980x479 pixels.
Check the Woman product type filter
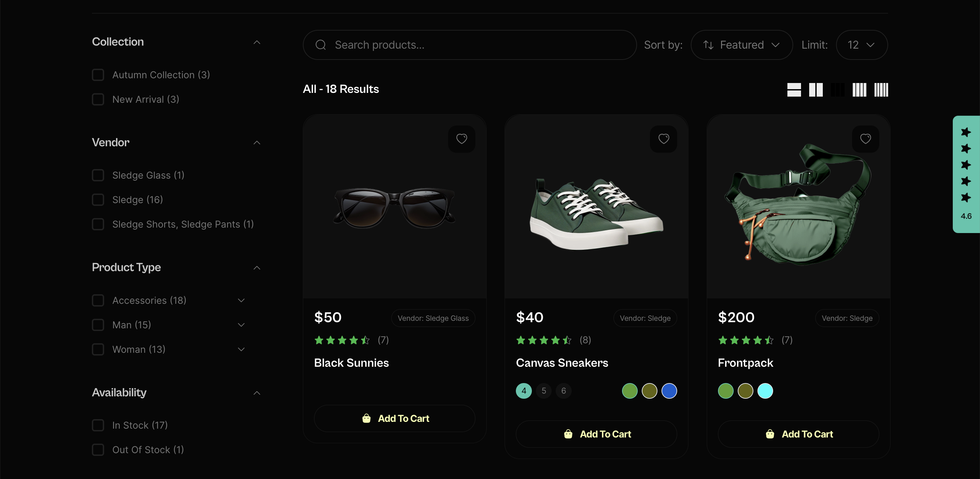pos(98,349)
